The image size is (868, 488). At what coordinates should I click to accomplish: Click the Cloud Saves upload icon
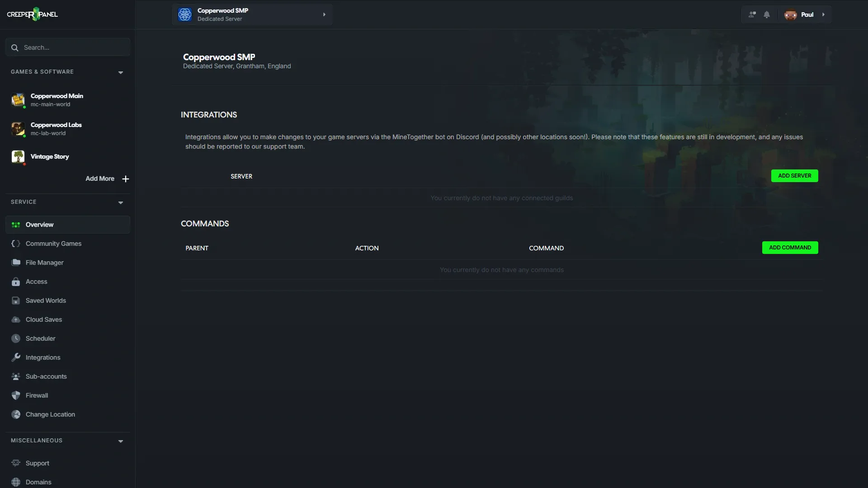[x=16, y=319]
